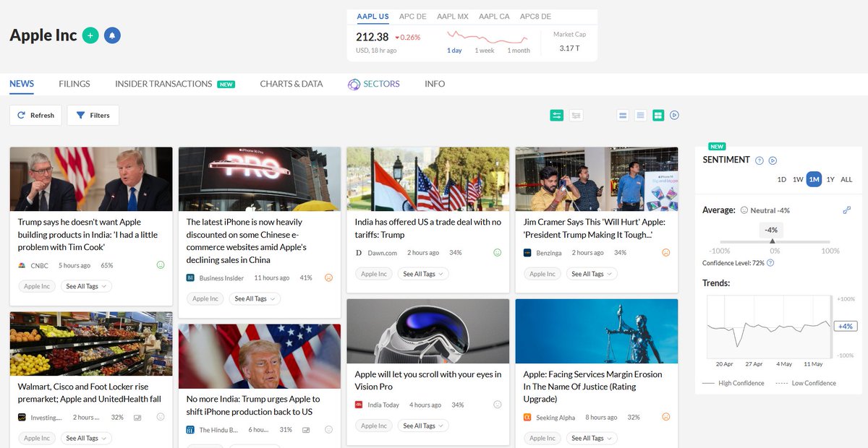Open the green settings sliders view icon
Screen dimensions: 868x448
pyautogui.click(x=556, y=115)
